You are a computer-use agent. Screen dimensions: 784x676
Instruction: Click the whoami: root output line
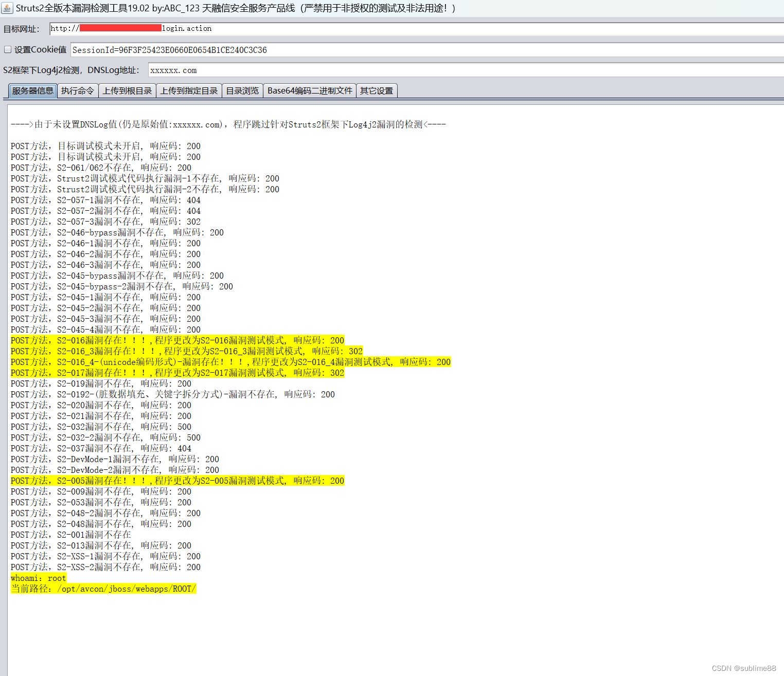click(x=39, y=578)
